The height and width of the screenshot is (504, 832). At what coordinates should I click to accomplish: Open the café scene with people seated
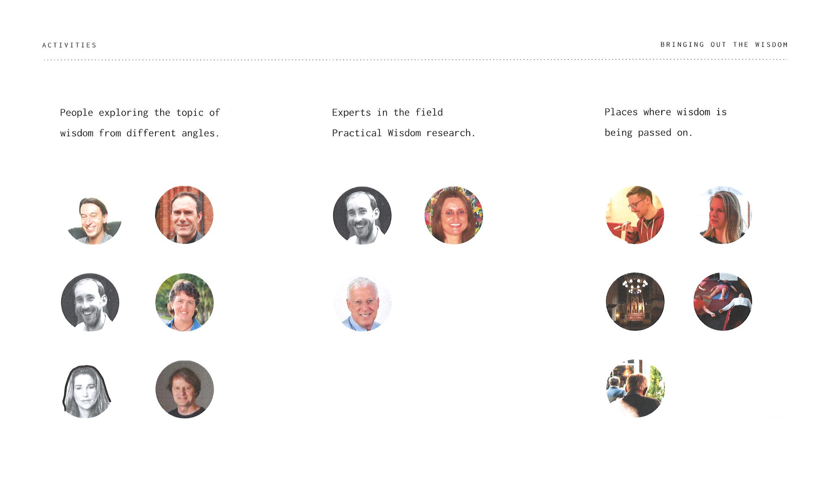pos(635,388)
